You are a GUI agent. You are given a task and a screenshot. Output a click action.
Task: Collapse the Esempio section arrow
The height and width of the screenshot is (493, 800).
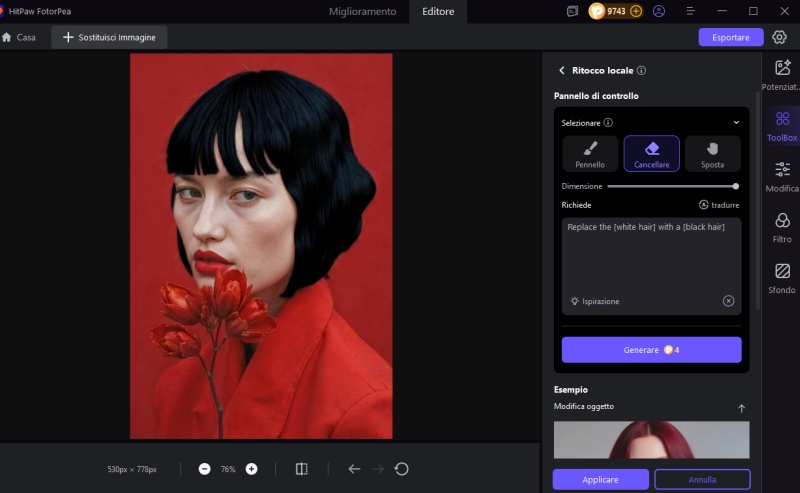tap(741, 408)
